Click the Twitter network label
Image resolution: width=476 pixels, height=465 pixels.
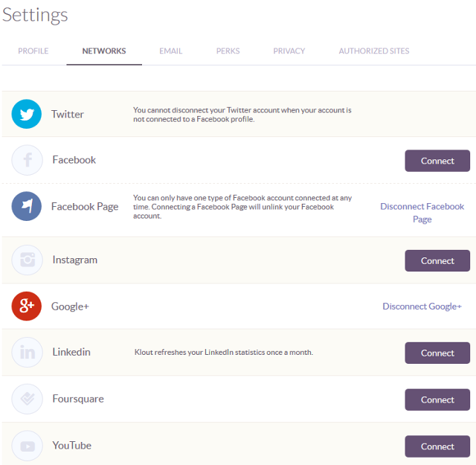68,114
